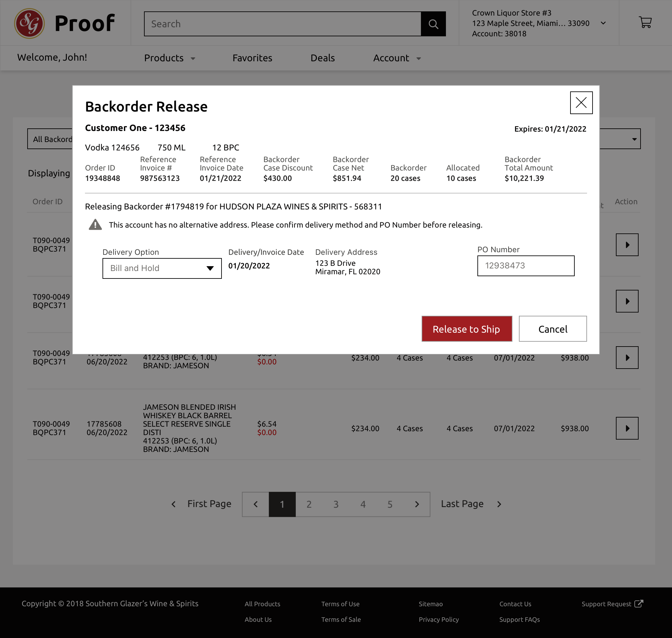Open the Account menu

pyautogui.click(x=397, y=58)
